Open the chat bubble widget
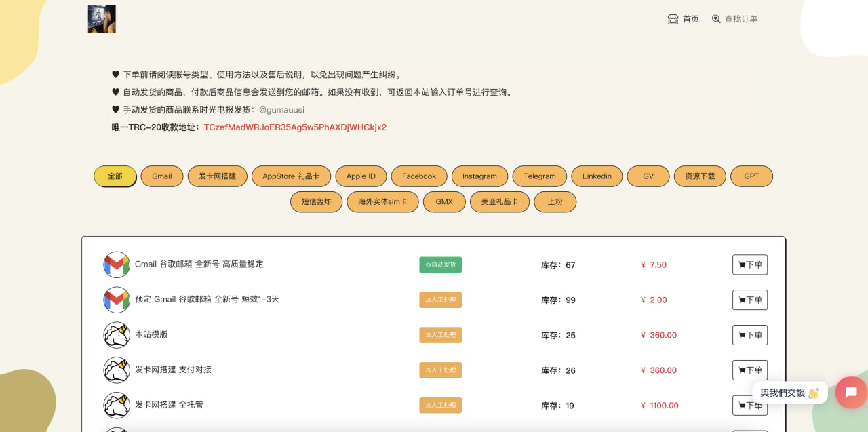Image resolution: width=868 pixels, height=432 pixels. point(851,392)
